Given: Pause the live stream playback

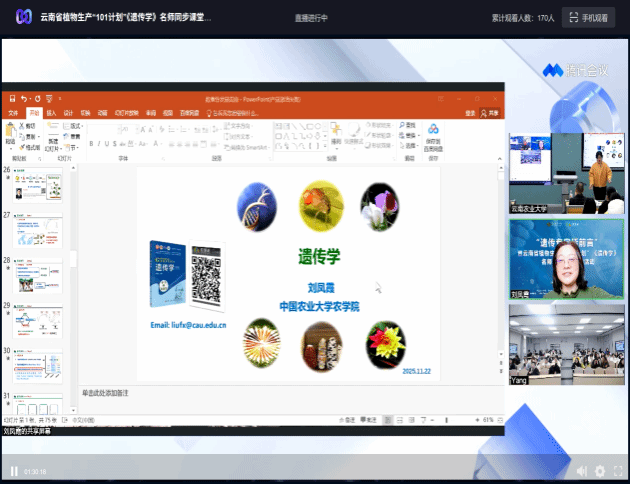Looking at the screenshot, I should click(x=14, y=471).
